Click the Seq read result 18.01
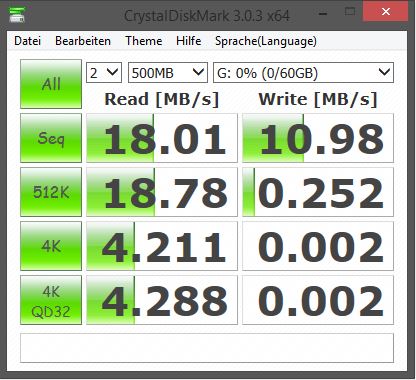The width and height of the screenshot is (416, 380). (x=162, y=138)
